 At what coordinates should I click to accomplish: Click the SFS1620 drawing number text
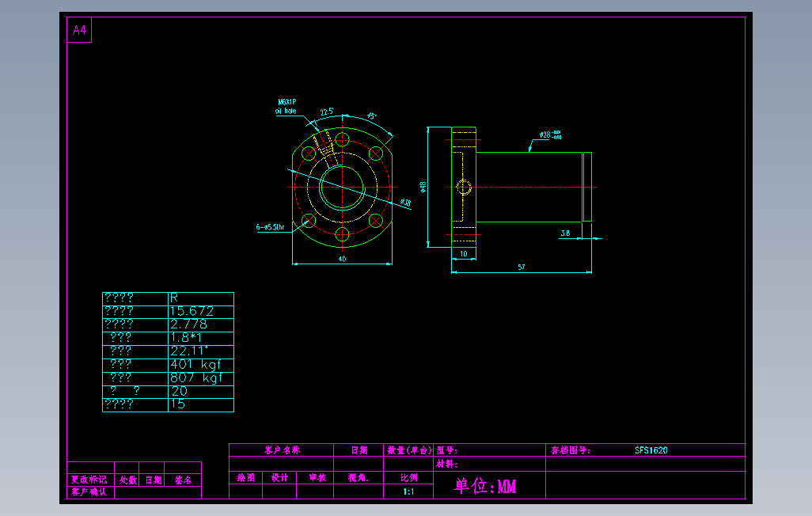(651, 449)
